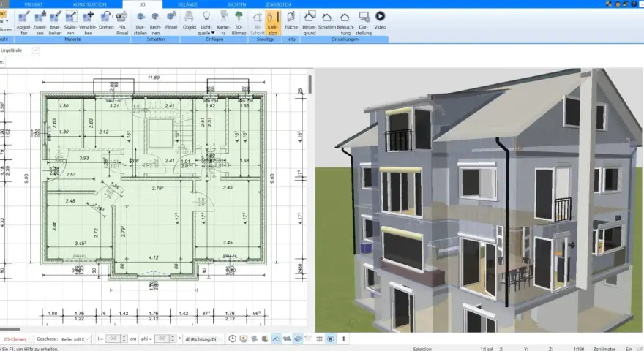Image resolution: width=644 pixels, height=351 pixels.
Task: Open the SICHTEN ribbon tab
Action: tap(237, 4)
